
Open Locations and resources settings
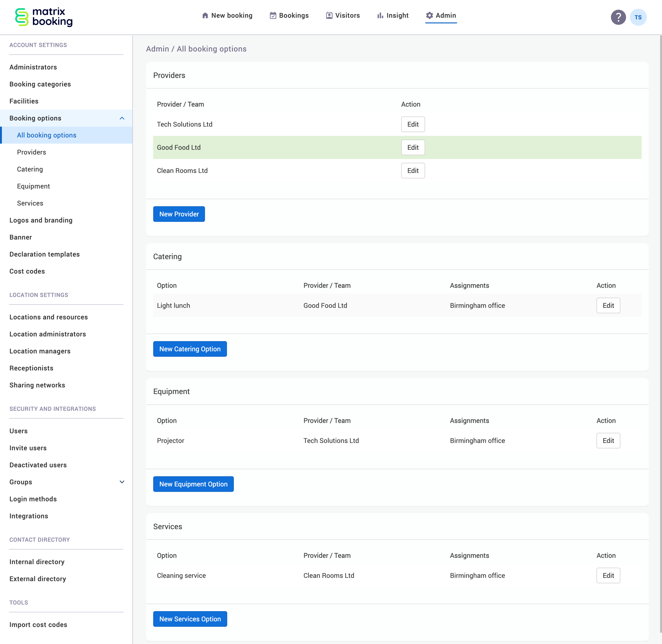click(x=48, y=317)
